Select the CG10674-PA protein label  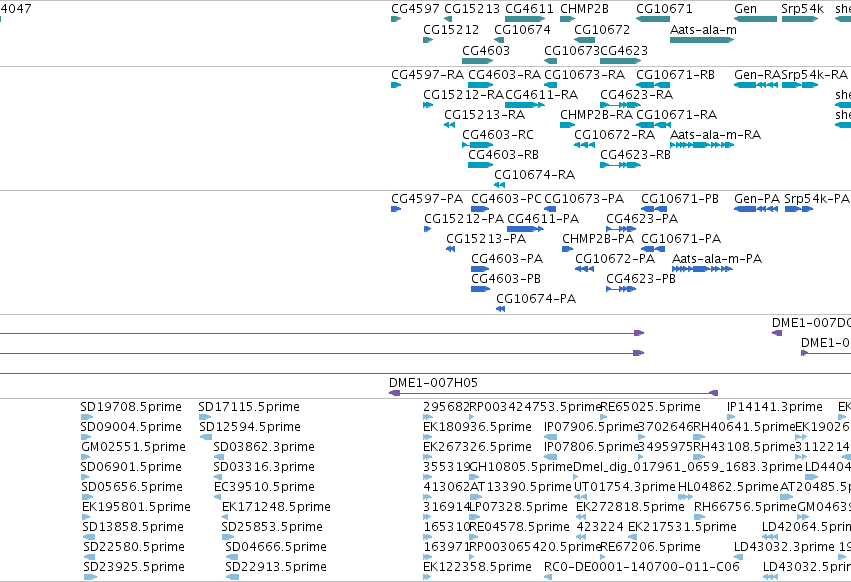tap(536, 299)
